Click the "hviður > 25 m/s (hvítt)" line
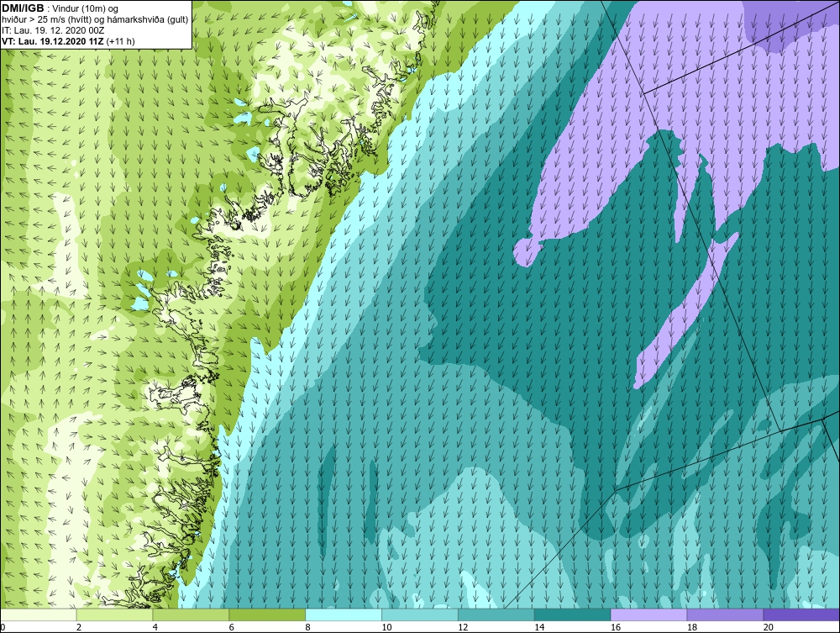840x633 pixels. pos(47,20)
